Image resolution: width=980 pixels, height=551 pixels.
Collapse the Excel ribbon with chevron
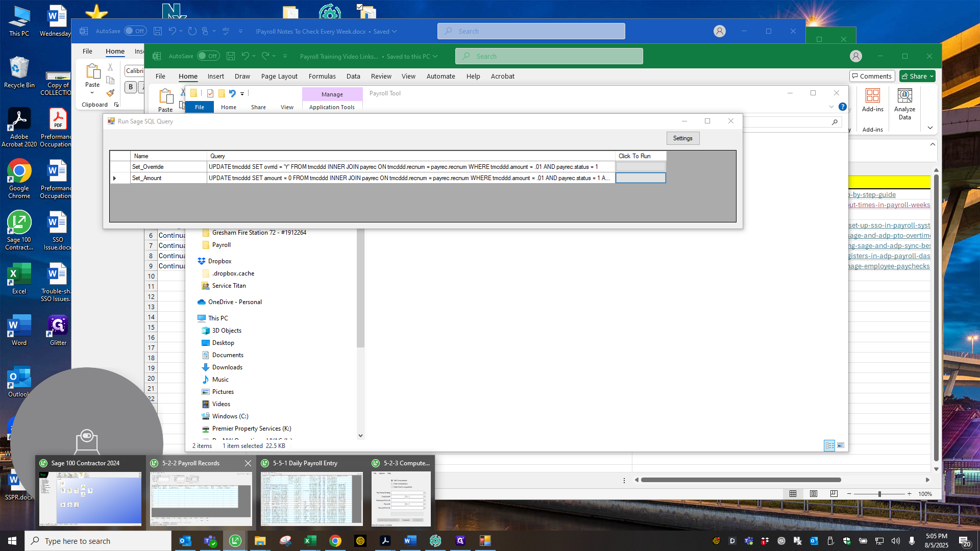(x=930, y=128)
